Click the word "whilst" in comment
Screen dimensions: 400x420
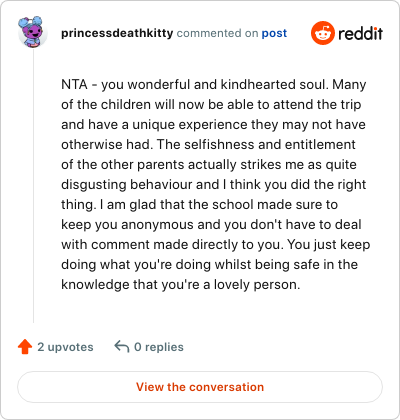(233, 264)
